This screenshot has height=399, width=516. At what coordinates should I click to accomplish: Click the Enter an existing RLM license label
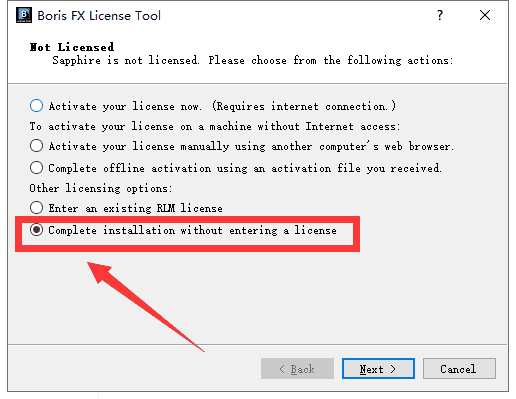[x=135, y=208]
